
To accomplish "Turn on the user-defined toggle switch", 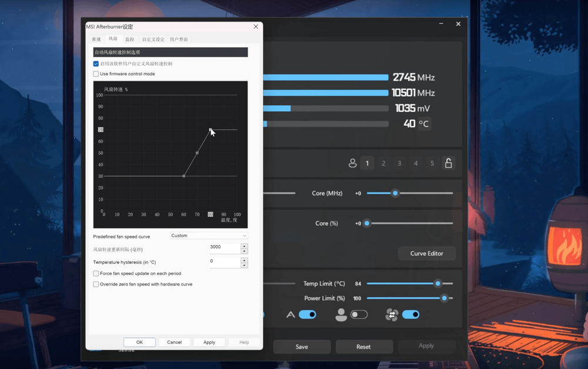I will [359, 315].
